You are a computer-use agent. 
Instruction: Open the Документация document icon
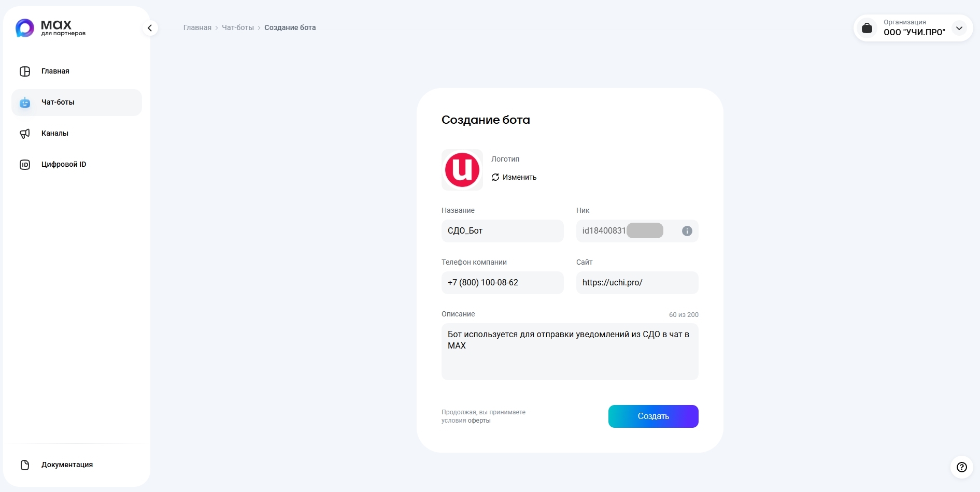click(x=25, y=465)
